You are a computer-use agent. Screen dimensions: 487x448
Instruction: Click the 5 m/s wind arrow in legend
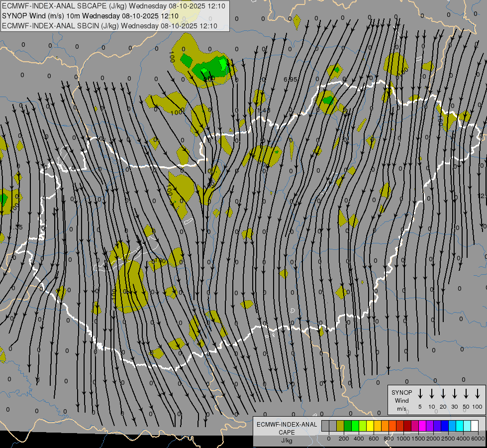click(x=420, y=393)
